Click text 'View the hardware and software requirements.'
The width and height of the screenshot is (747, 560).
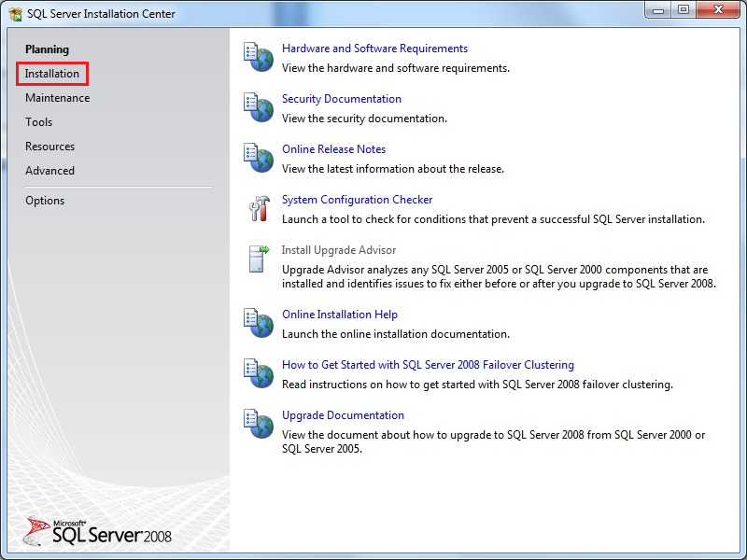pyautogui.click(x=396, y=68)
